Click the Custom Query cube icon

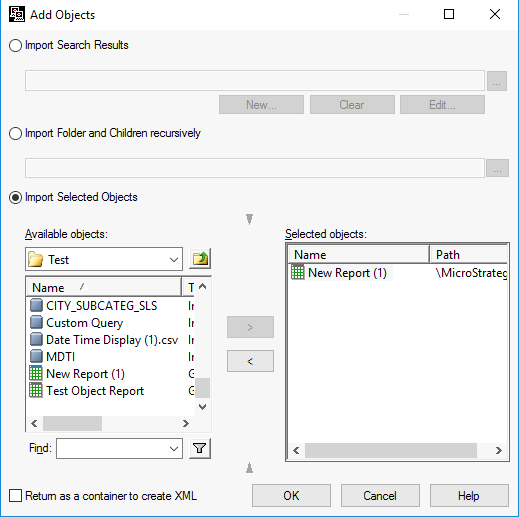36,322
